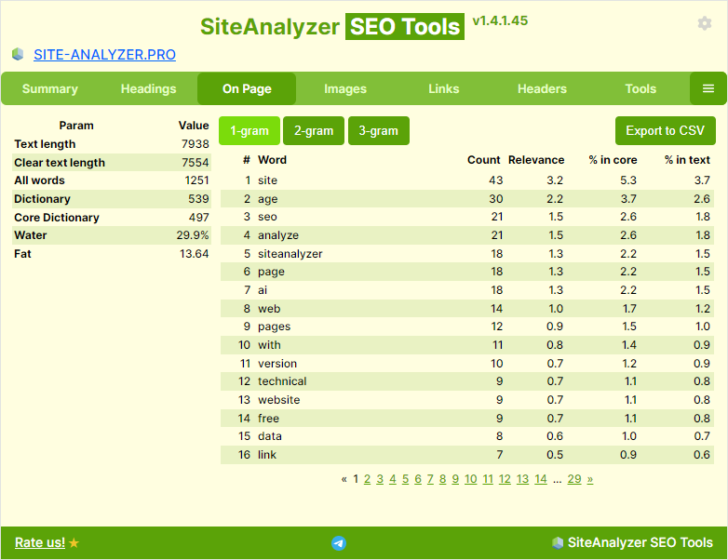The height and width of the screenshot is (560, 728).
Task: Open the SITE-ANALYZER.PRO link
Action: click(104, 55)
